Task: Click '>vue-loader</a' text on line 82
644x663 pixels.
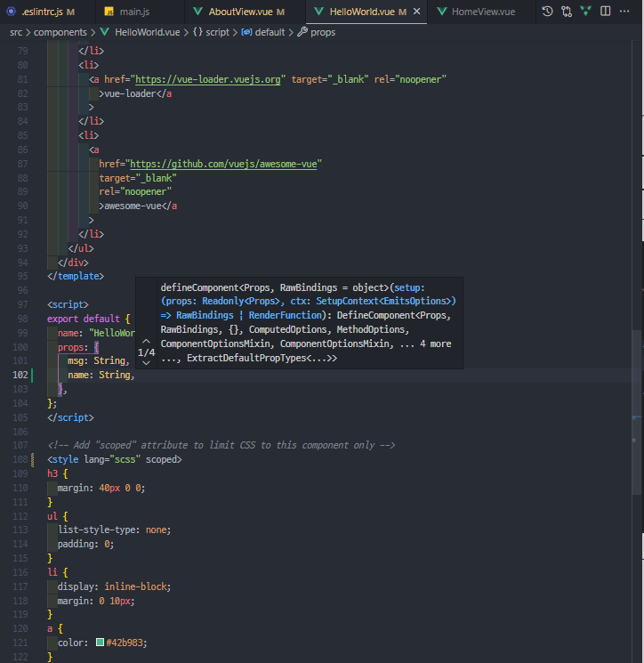Action: click(135, 93)
